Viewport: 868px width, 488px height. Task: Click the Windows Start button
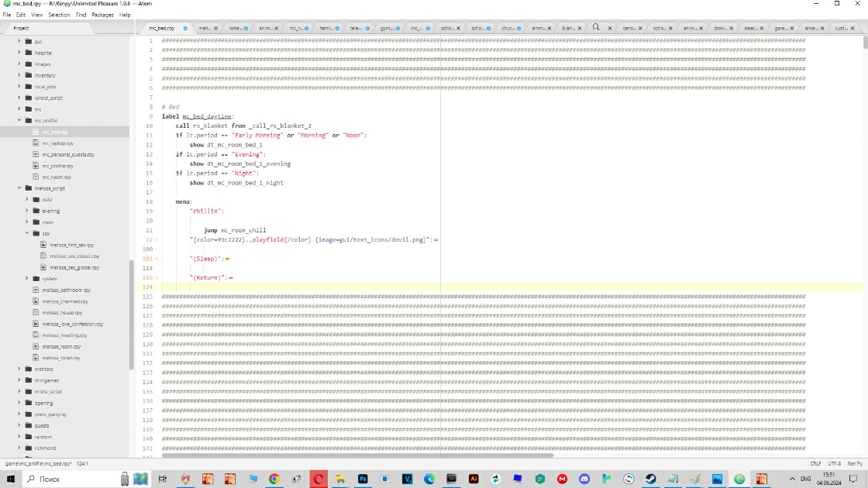point(11,479)
